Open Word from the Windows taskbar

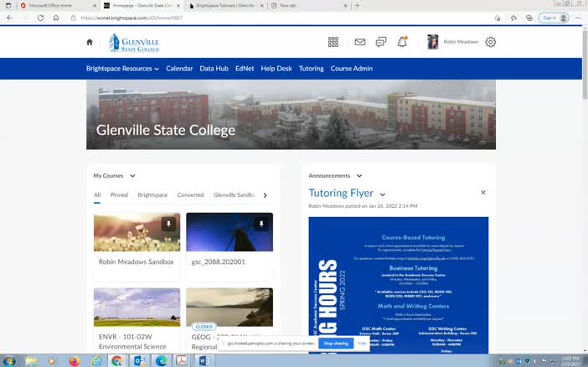click(x=204, y=360)
